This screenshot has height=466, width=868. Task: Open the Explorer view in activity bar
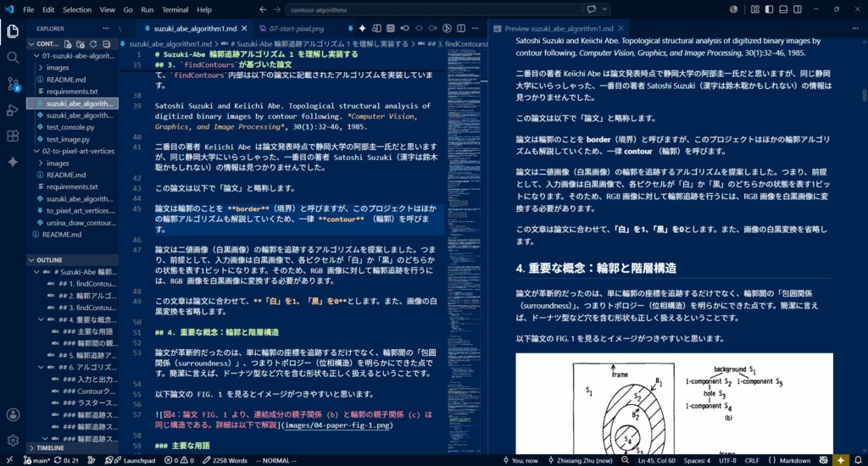[x=13, y=31]
